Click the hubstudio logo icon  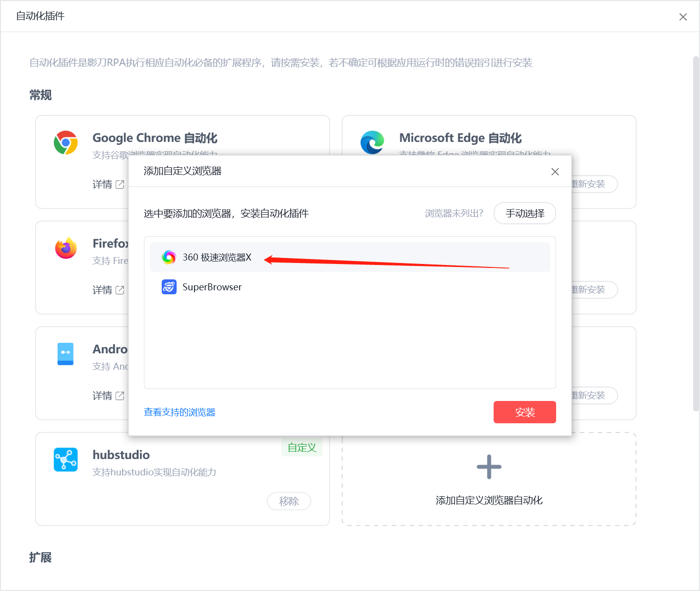[x=66, y=460]
